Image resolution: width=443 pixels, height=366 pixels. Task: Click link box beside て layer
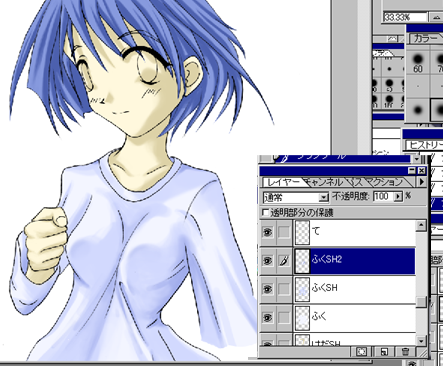click(x=284, y=232)
